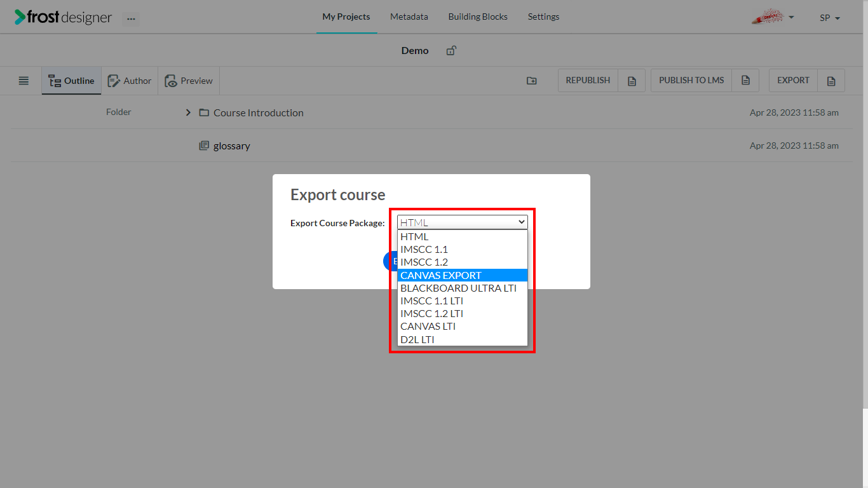This screenshot has height=488, width=868.
Task: Click the add folder icon in the toolbar
Action: point(532,81)
